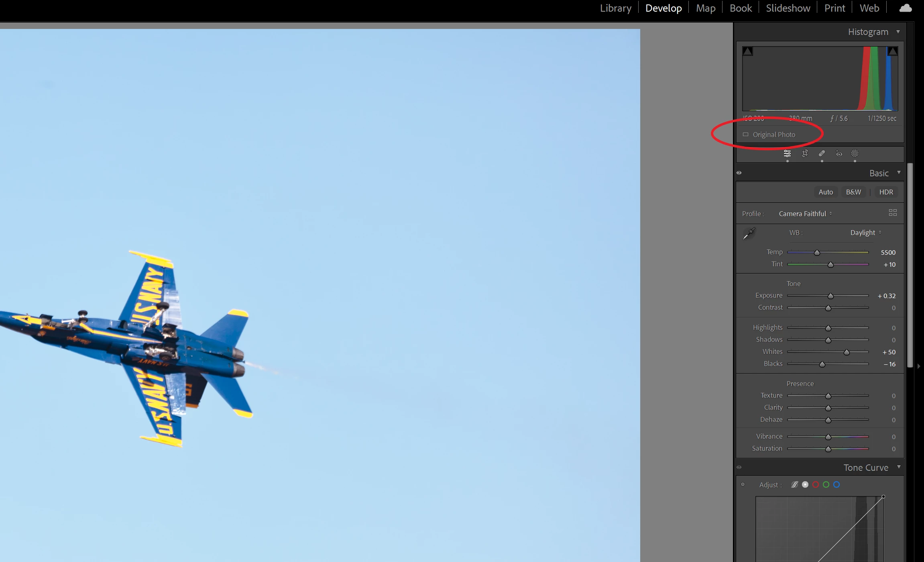Open the Profile Browser grid icon
The image size is (924, 562).
[893, 213]
